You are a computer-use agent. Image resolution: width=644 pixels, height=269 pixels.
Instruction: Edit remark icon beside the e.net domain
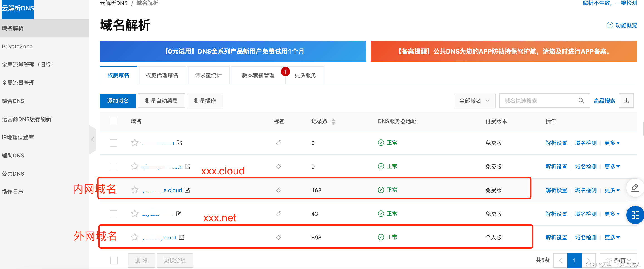coord(182,237)
